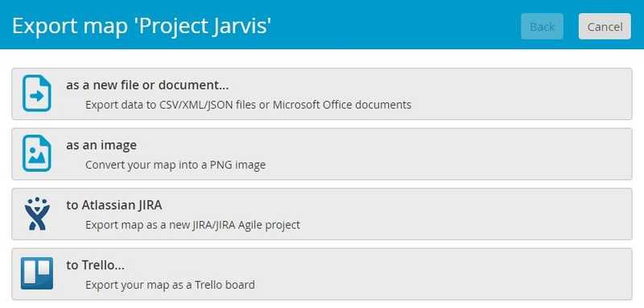Click the Trello board logo icon
Image resolution: width=644 pixels, height=308 pixels.
(36, 273)
